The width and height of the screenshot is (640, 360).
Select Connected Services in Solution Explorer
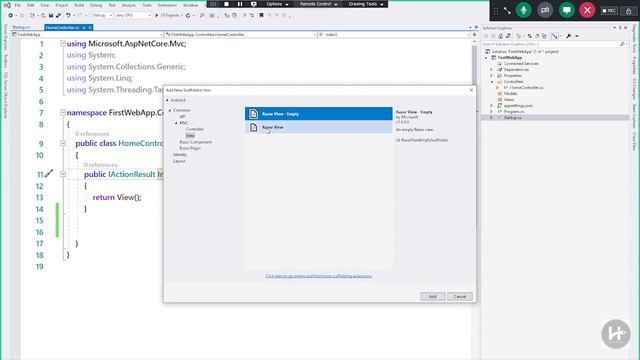pyautogui.click(x=521, y=64)
